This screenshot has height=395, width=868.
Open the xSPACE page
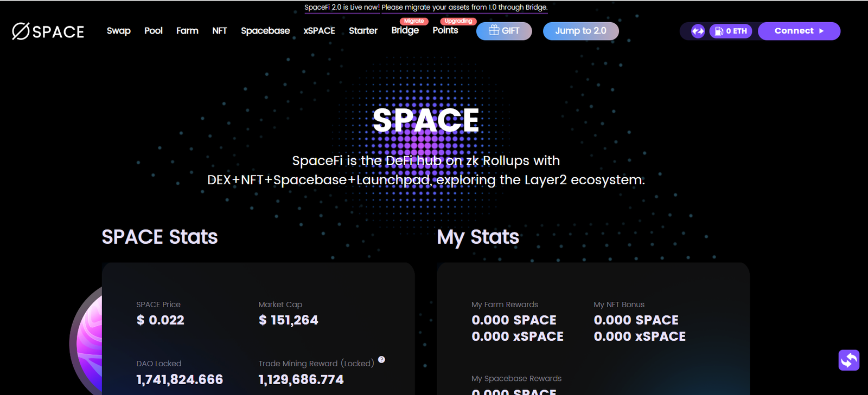coord(319,31)
